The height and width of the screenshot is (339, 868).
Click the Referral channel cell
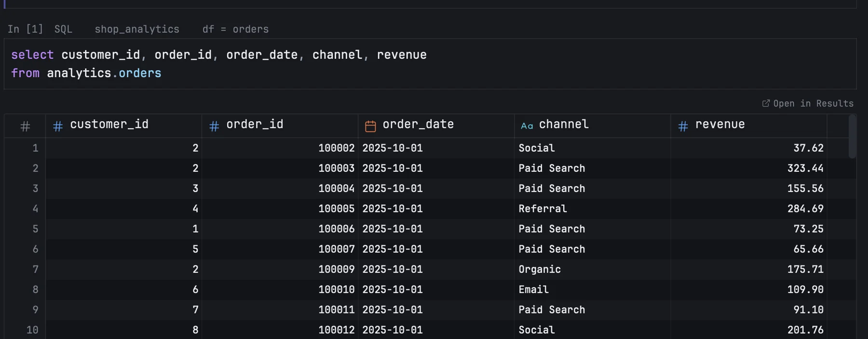(592, 209)
